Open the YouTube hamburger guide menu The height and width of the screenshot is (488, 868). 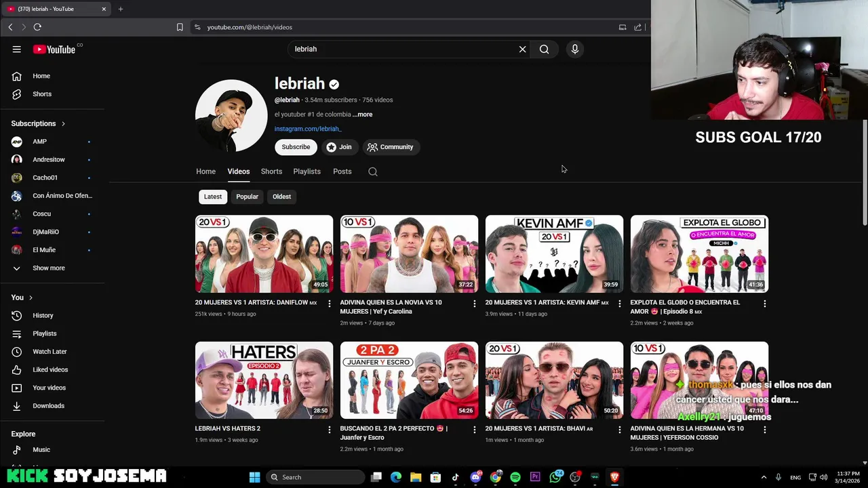pos(16,49)
